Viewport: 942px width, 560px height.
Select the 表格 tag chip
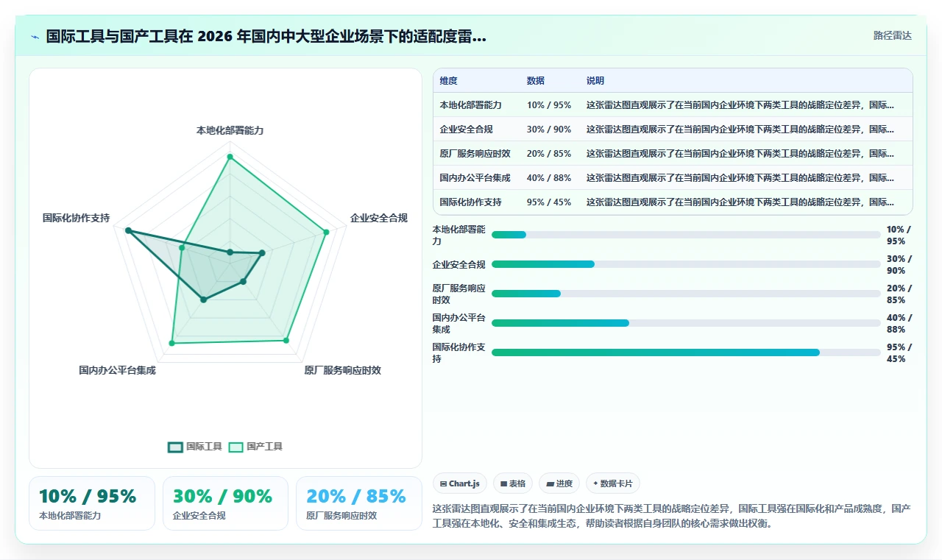coord(513,483)
